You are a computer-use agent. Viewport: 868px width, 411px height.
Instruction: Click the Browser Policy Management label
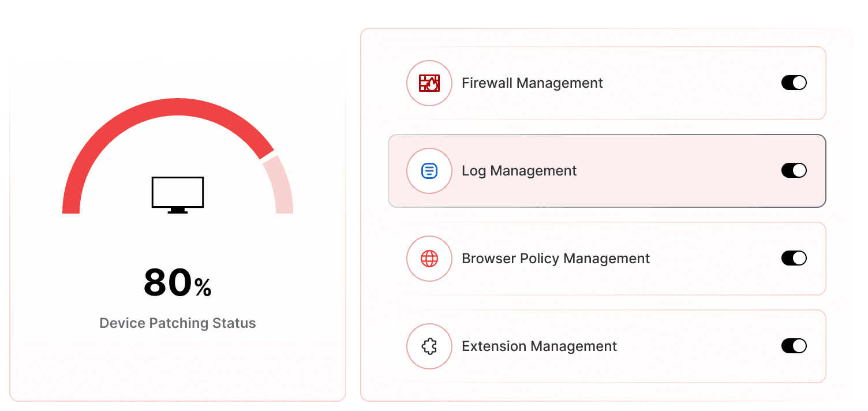click(555, 259)
